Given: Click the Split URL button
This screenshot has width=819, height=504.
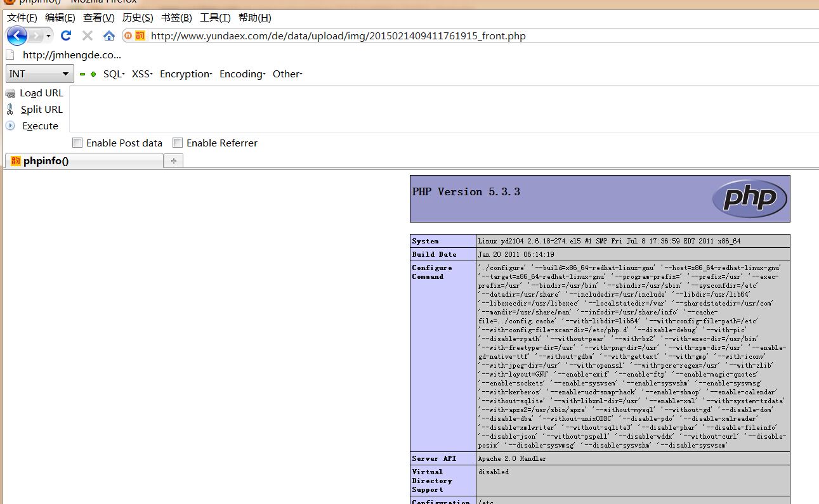Looking at the screenshot, I should tap(41, 110).
